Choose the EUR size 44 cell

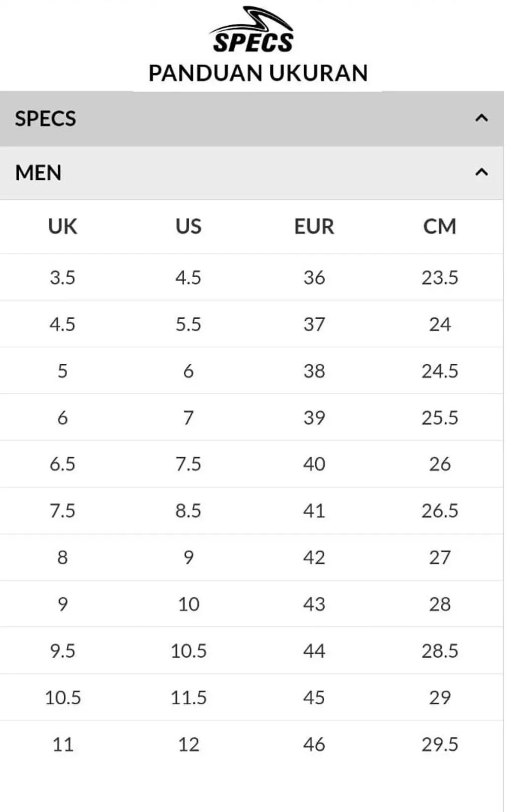pyautogui.click(x=314, y=651)
